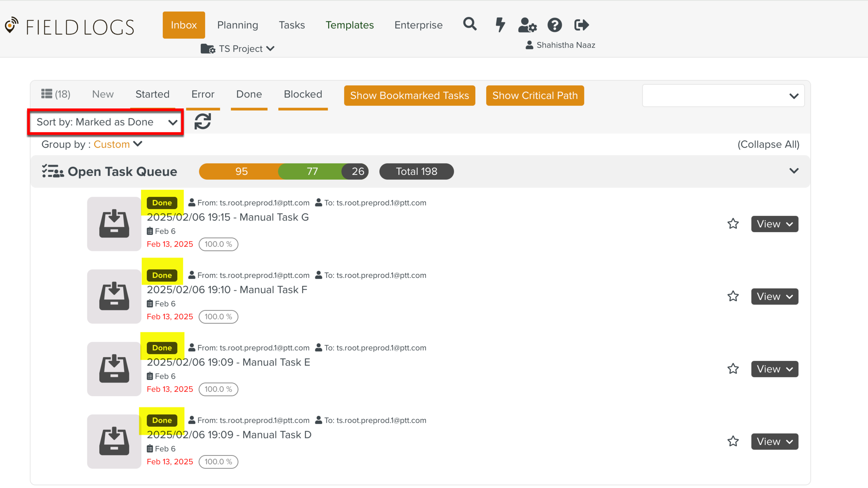Viewport: 868px width, 488px height.
Task: Expand the Group by Custom dropdown
Action: (118, 144)
